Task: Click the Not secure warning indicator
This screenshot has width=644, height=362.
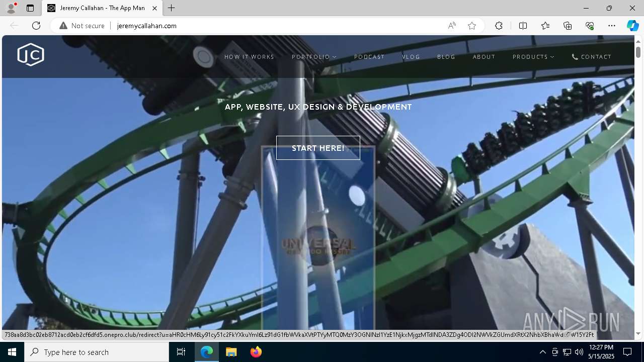Action: coord(82,26)
